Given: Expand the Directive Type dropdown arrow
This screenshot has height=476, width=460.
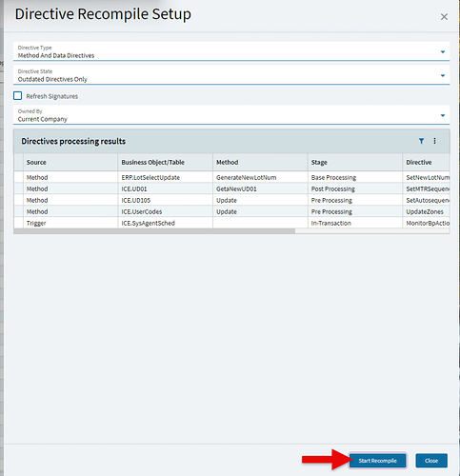Looking at the screenshot, I should (443, 51).
